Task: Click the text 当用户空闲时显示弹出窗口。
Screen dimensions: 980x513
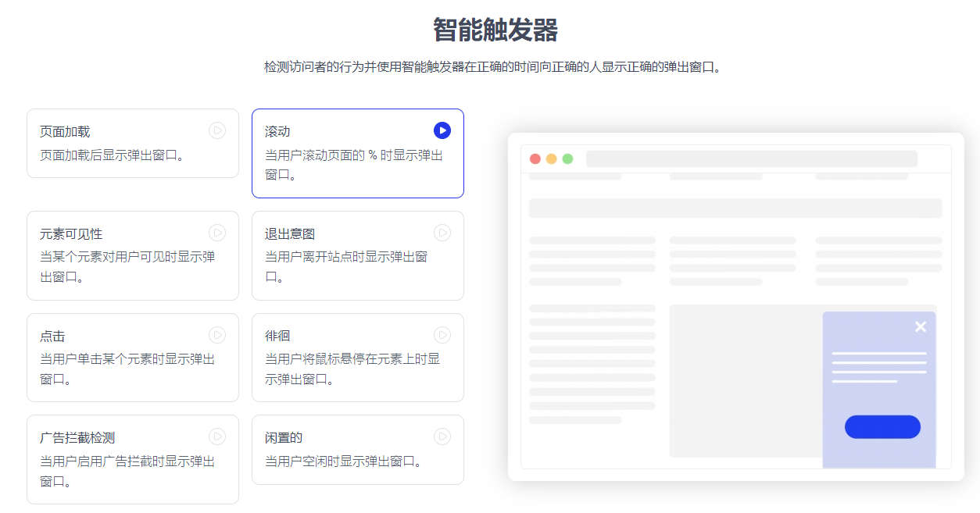Action: [x=345, y=461]
